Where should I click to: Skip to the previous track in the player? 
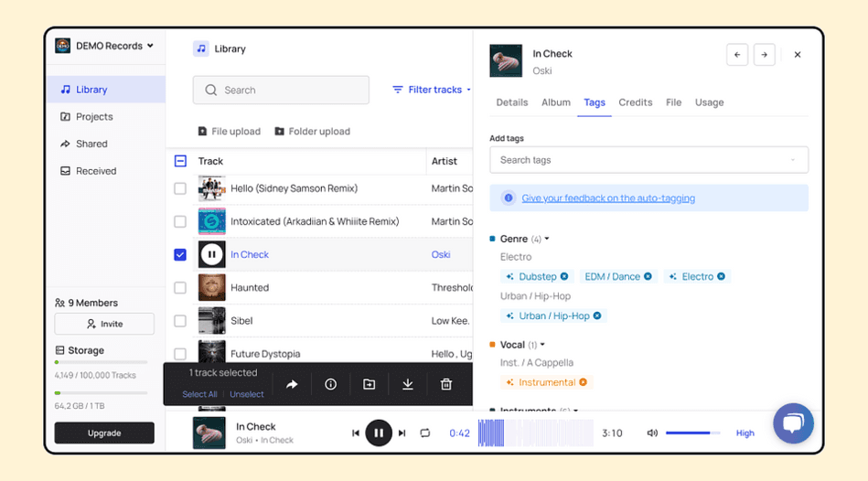tap(356, 433)
